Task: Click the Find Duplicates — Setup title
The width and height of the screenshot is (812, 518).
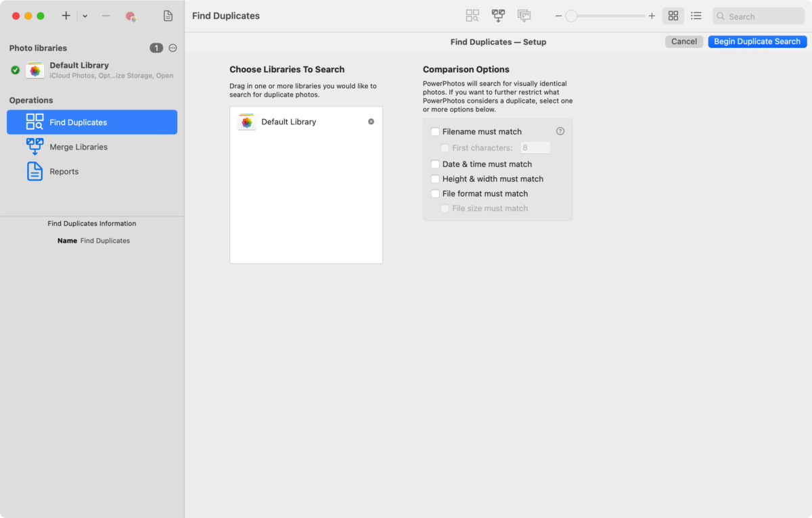Action: click(498, 42)
